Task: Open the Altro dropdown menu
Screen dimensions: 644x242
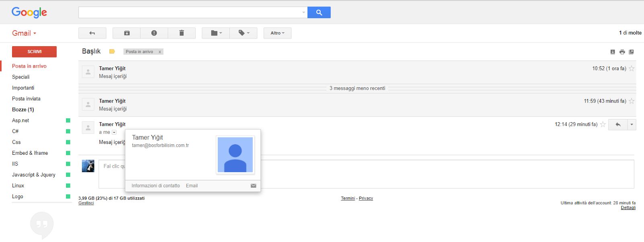Action: pos(277,33)
